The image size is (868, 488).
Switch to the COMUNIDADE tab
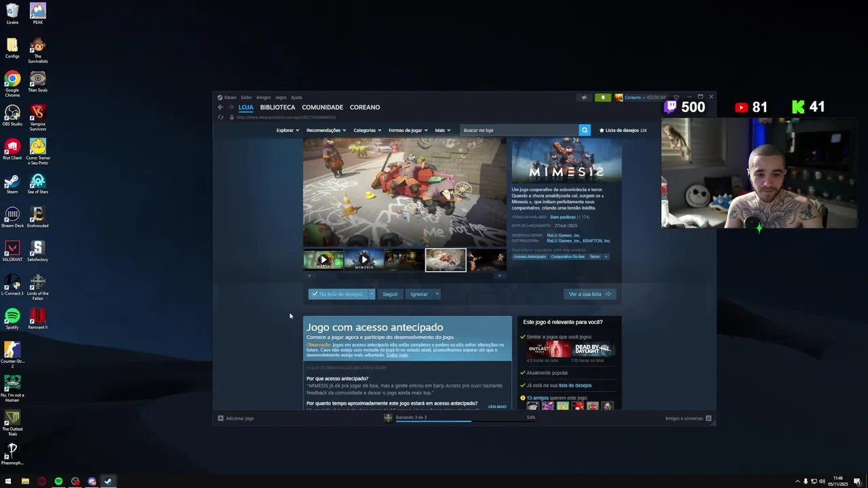click(322, 107)
